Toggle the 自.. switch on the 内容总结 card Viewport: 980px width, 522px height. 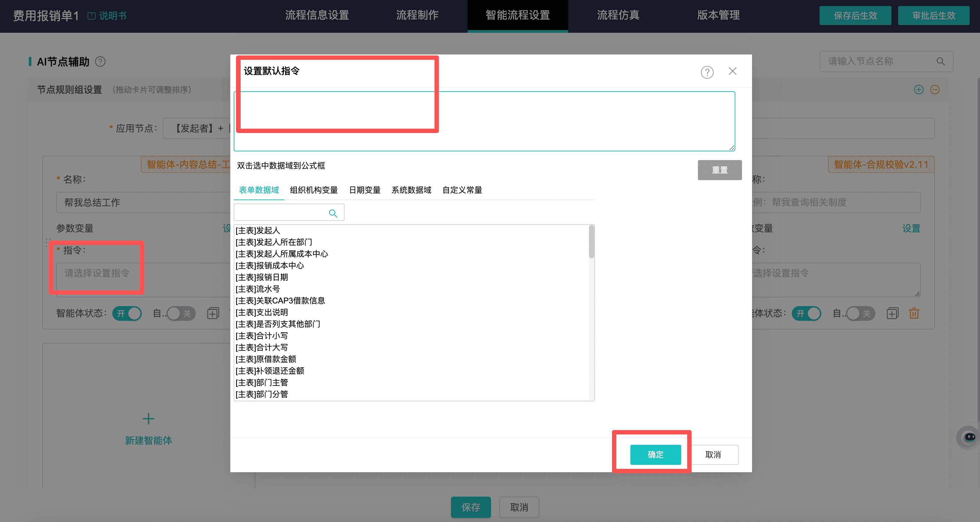click(x=181, y=313)
